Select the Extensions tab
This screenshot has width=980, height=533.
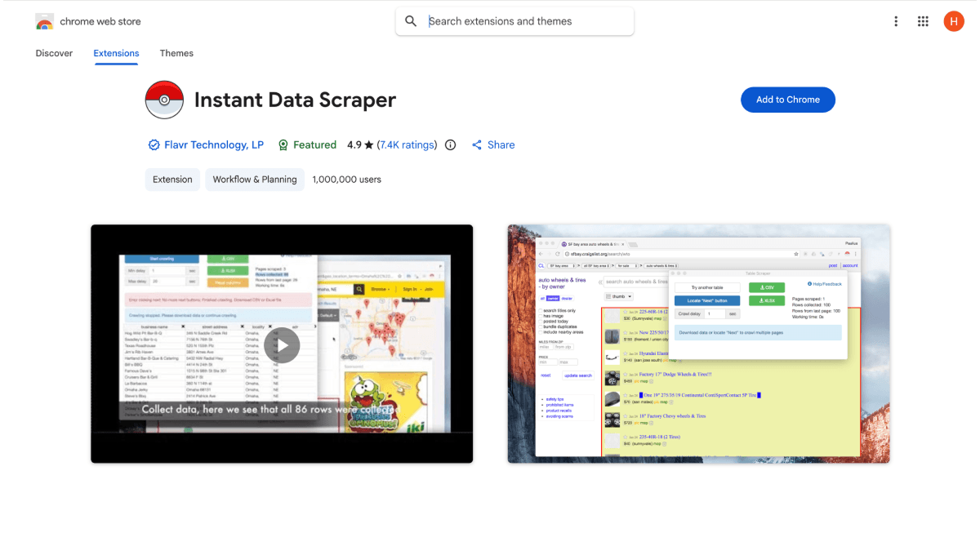click(x=116, y=53)
